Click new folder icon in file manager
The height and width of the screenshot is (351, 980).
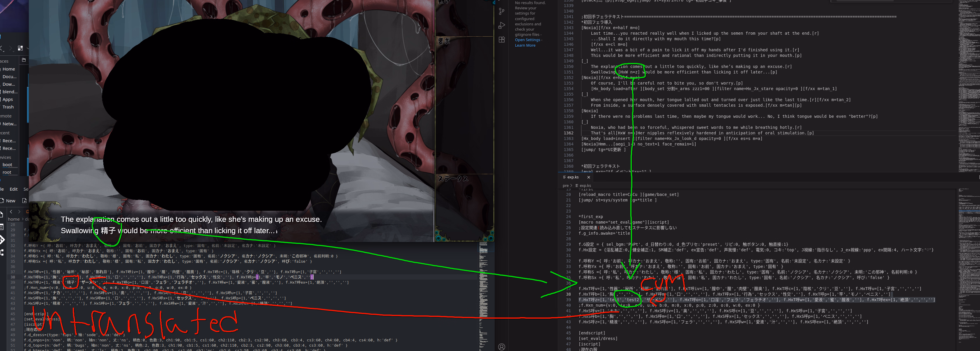(x=24, y=60)
